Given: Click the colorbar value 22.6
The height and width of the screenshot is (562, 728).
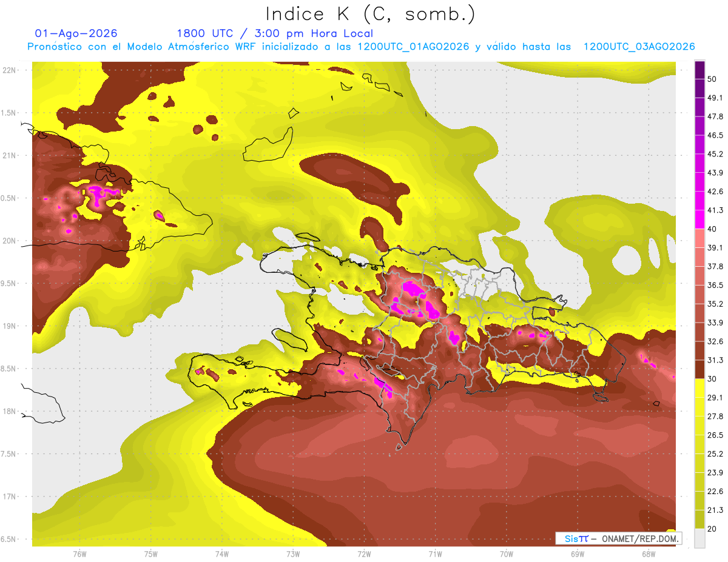Looking at the screenshot, I should (x=715, y=491).
